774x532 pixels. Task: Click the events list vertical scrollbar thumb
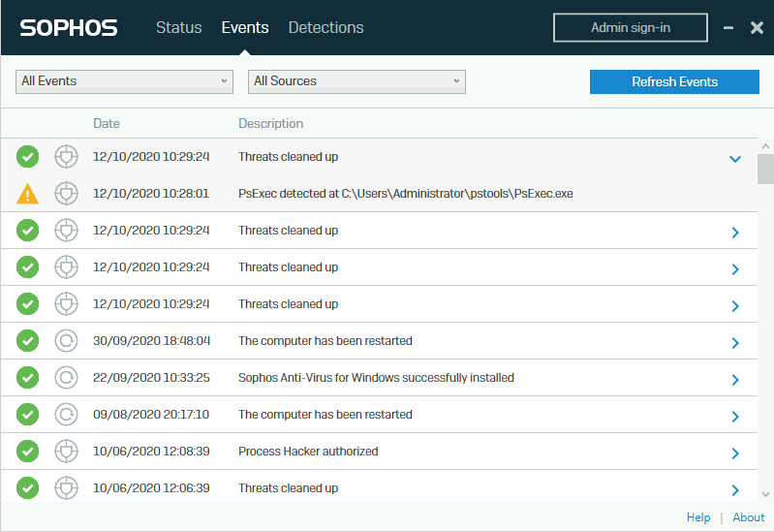[x=765, y=170]
